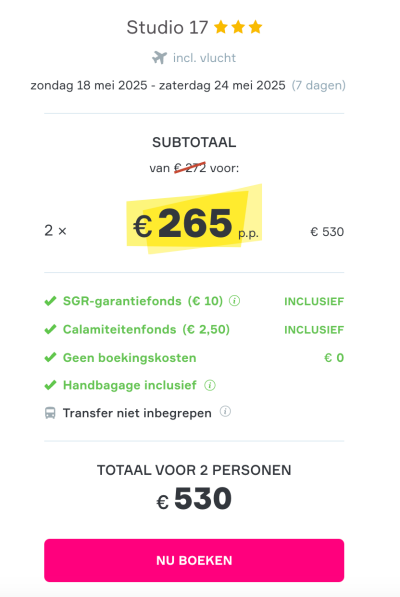Open info icon next to Handbagage inclusief
This screenshot has height=597, width=400.
[x=210, y=385]
